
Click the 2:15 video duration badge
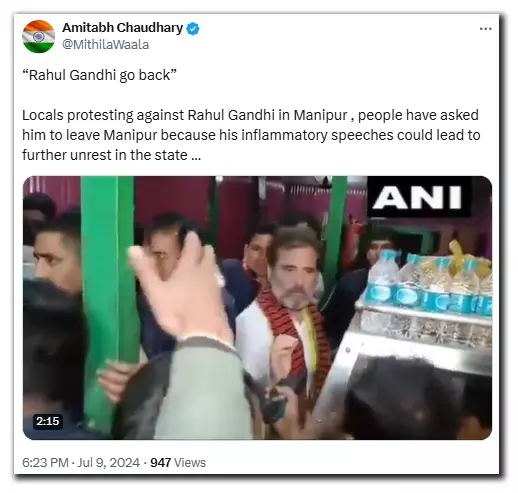(48, 421)
